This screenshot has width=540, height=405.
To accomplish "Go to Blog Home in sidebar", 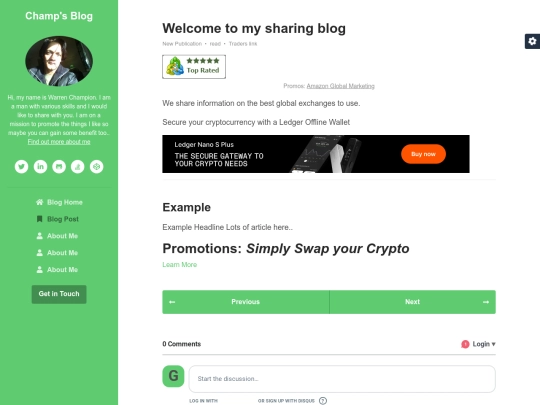I will pos(59,202).
